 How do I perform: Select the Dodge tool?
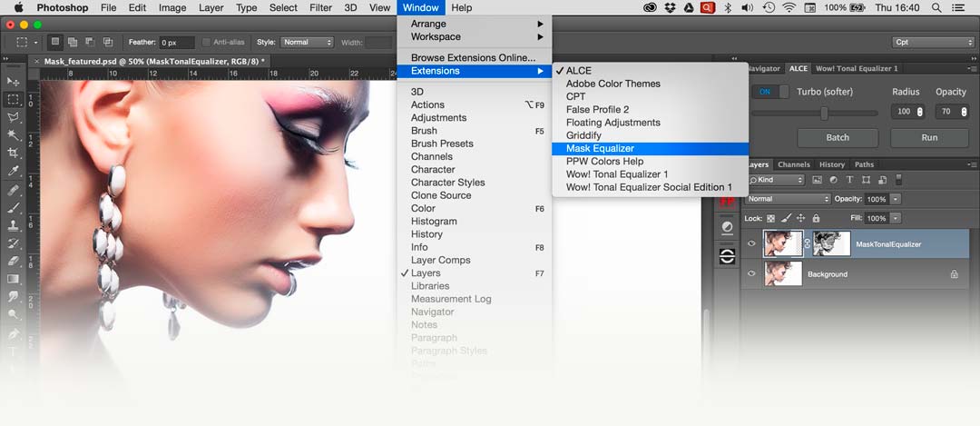pos(13,314)
